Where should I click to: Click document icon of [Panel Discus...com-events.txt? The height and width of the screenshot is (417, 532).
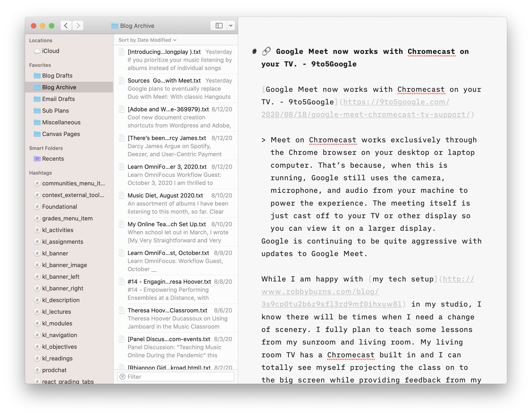(122, 339)
